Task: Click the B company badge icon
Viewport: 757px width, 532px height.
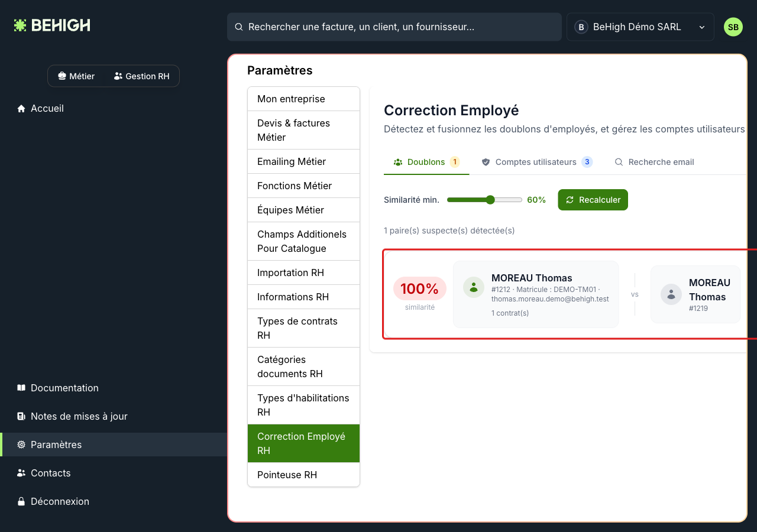Action: (x=581, y=27)
